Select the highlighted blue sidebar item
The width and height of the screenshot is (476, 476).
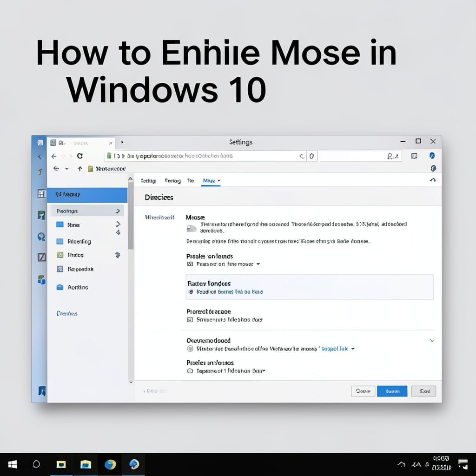click(87, 195)
